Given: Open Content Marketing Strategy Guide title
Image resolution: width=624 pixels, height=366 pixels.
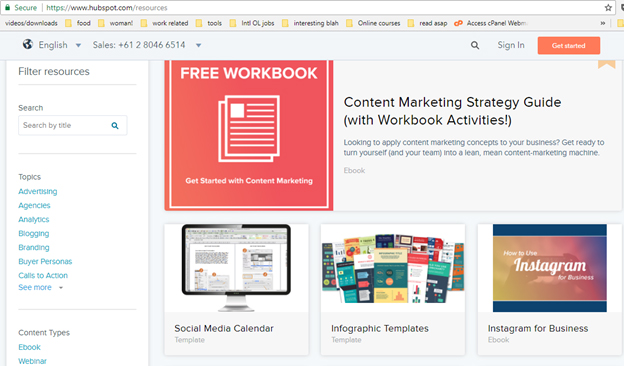Looking at the screenshot, I should point(452,111).
